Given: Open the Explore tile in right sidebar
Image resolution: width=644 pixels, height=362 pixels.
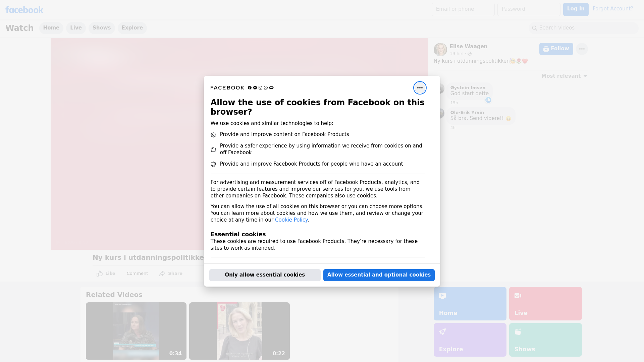Looking at the screenshot, I should pos(470,340).
